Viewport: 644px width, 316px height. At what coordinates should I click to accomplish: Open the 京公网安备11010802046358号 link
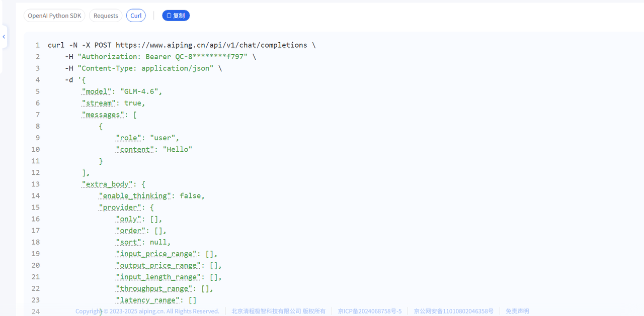453,311
